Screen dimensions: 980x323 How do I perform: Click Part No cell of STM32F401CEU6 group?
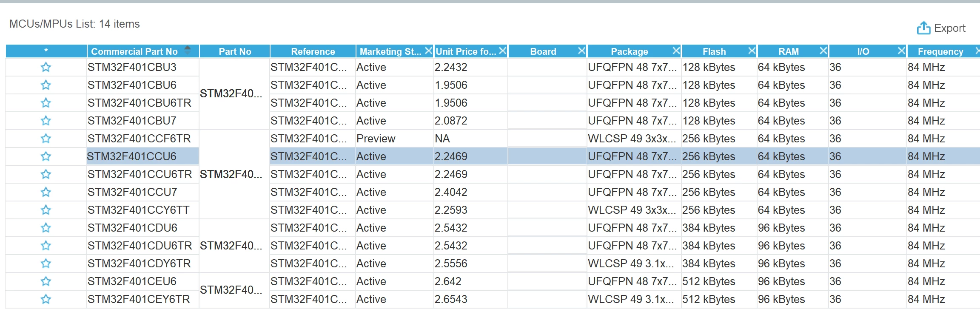(x=235, y=290)
